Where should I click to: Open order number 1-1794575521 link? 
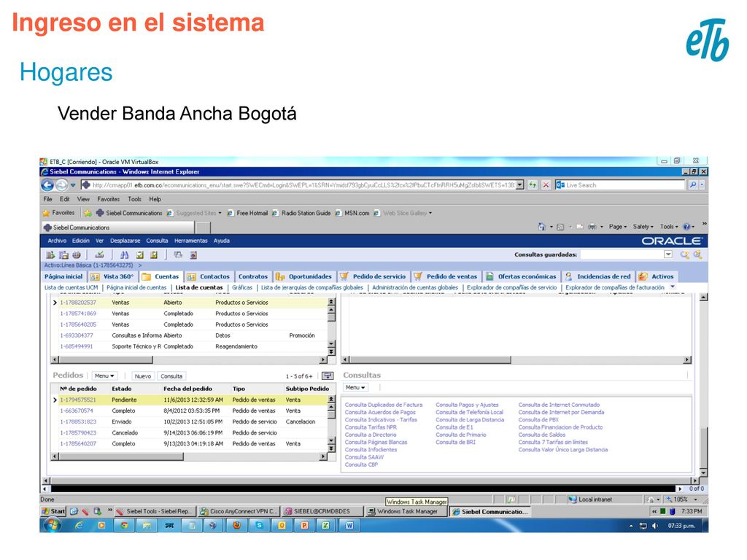pyautogui.click(x=78, y=400)
